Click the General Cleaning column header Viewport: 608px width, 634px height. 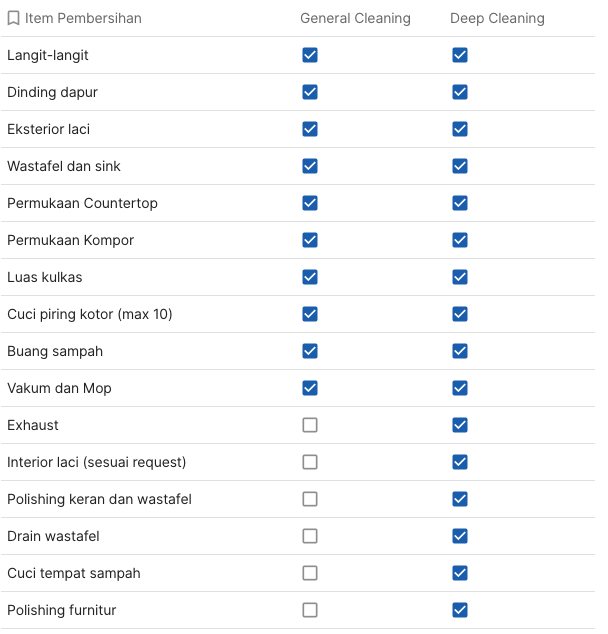click(x=355, y=18)
